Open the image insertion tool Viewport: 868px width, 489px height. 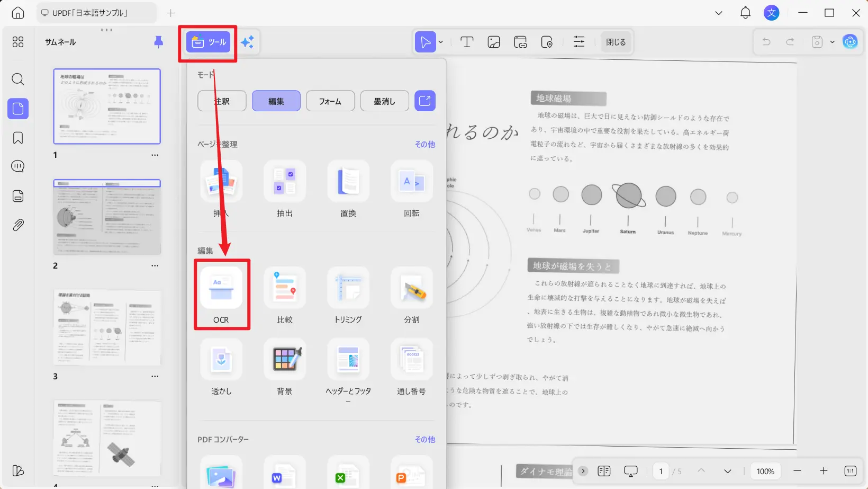tap(493, 42)
